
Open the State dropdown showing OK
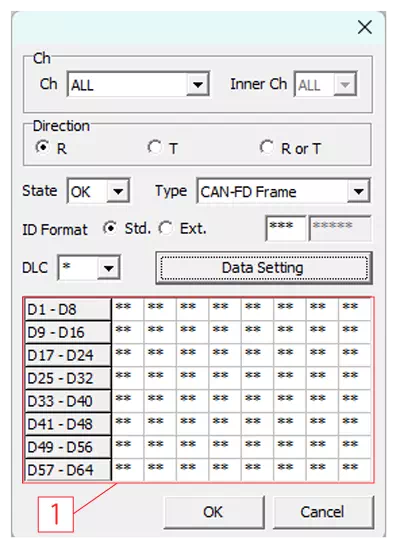(98, 191)
